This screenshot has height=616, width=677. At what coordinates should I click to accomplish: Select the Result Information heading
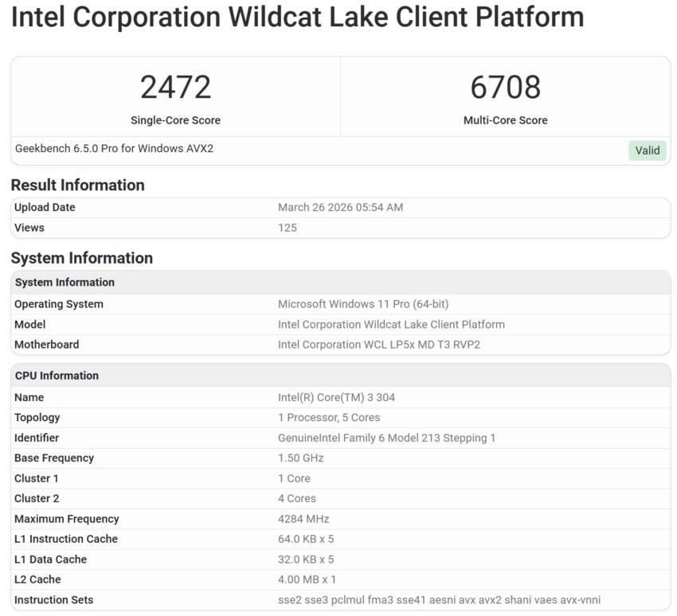(77, 185)
